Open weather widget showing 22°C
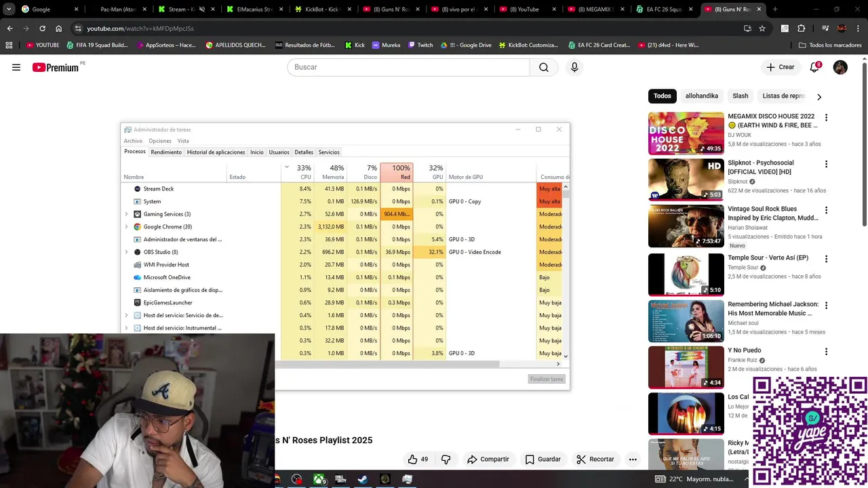The image size is (868, 488). click(x=694, y=479)
